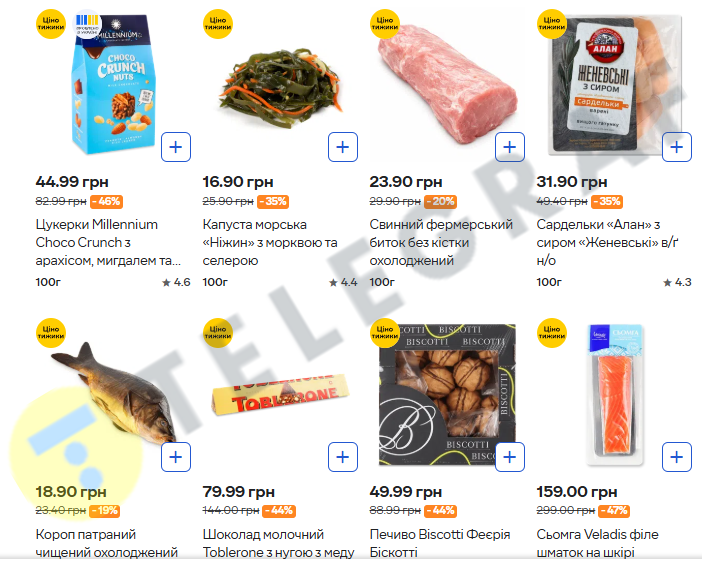
Task: Add pork биток to cart
Action: coord(509,147)
